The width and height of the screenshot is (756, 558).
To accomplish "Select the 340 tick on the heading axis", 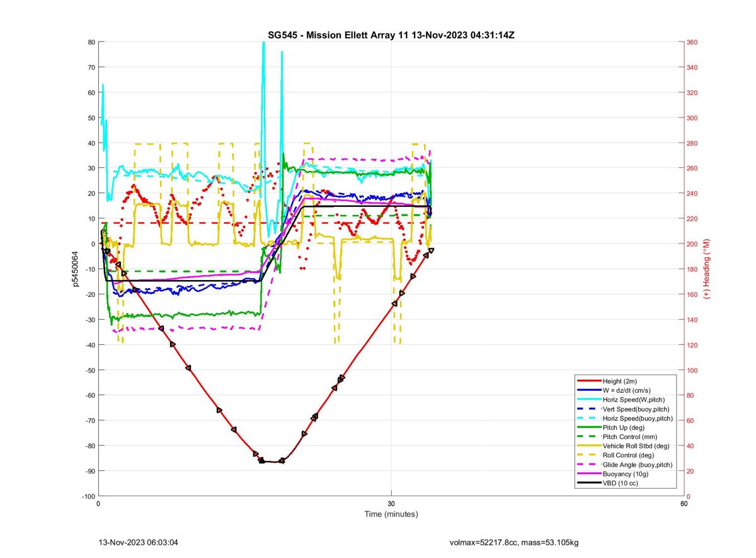I will tap(693, 67).
